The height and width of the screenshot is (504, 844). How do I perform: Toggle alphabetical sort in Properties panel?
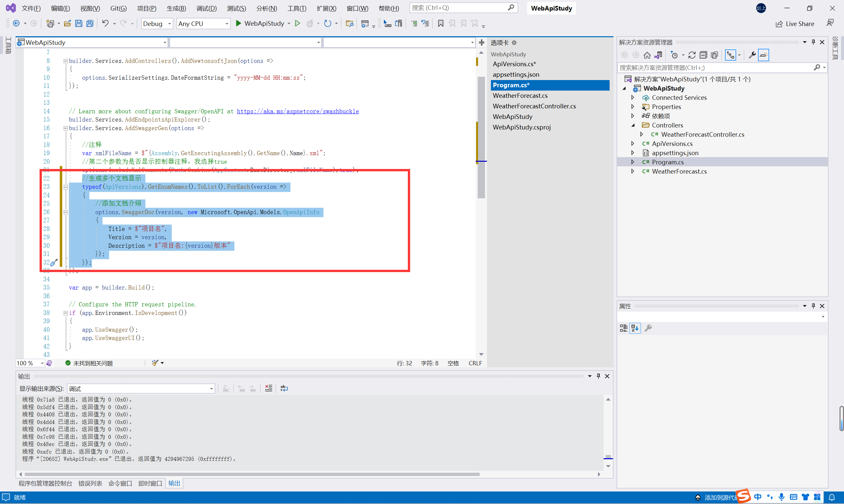635,328
